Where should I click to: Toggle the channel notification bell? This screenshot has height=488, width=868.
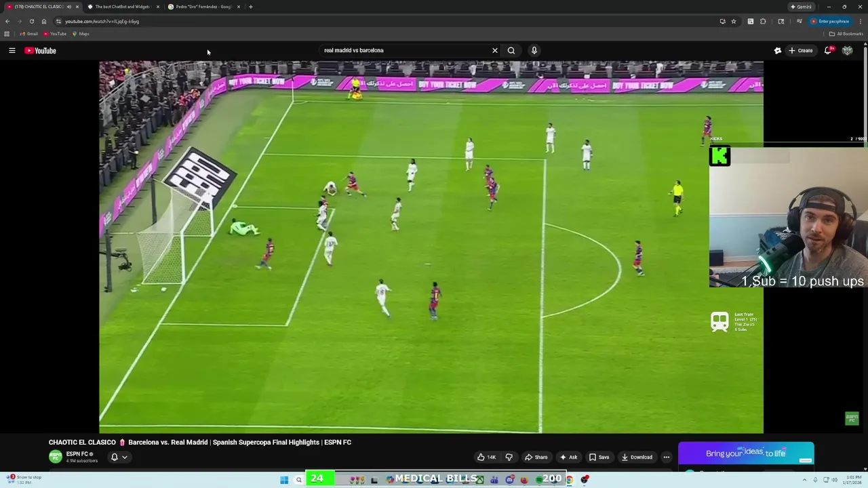pyautogui.click(x=115, y=457)
